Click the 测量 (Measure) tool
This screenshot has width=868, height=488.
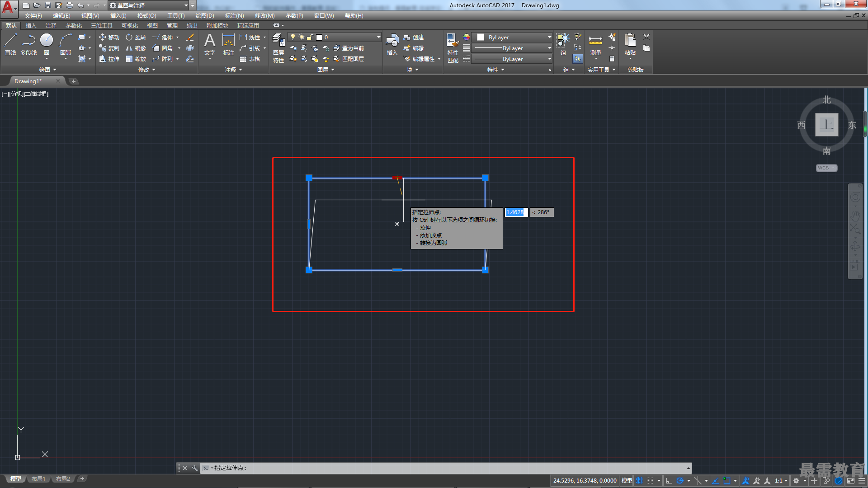(x=595, y=45)
